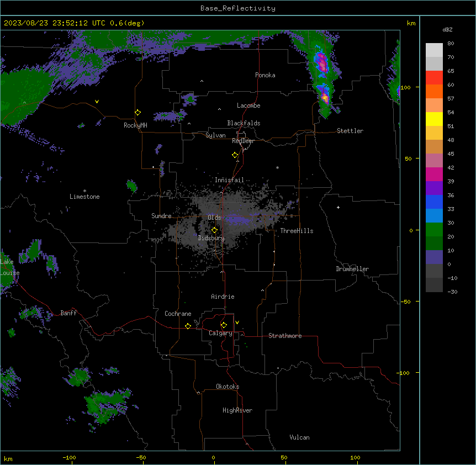The image size is (476, 465).
Task: Click the Limestone label
Action: point(84,197)
